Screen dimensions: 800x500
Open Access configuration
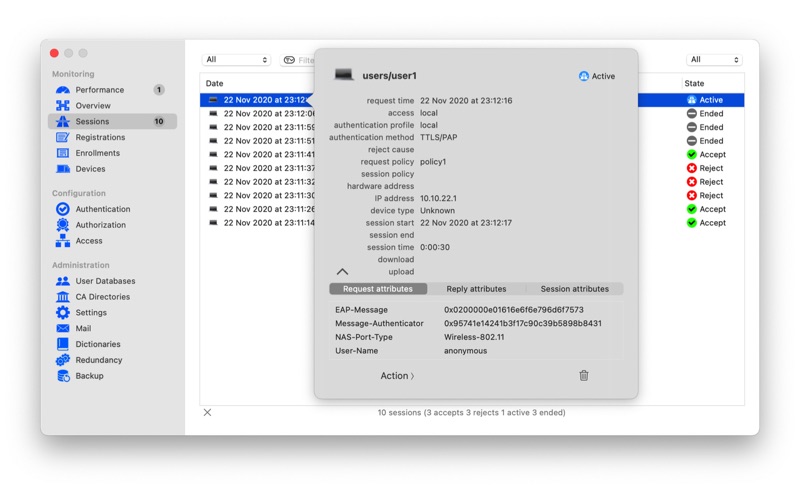[x=89, y=241]
